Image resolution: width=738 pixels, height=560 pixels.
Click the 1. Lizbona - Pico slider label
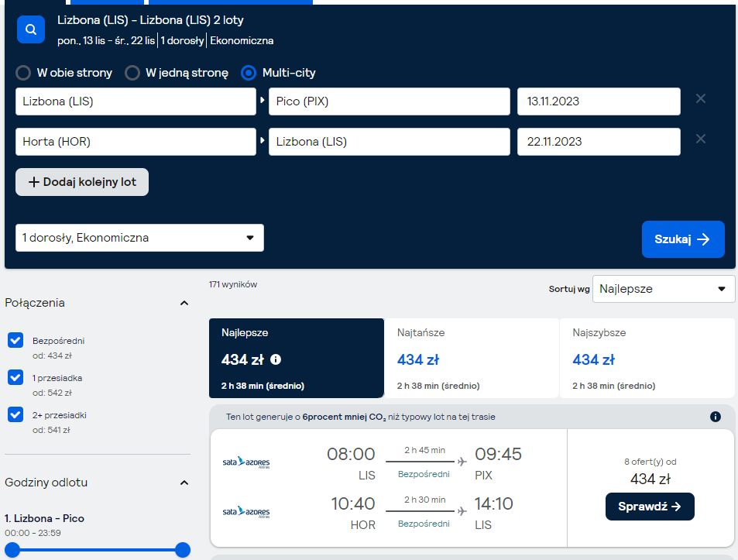(x=44, y=519)
